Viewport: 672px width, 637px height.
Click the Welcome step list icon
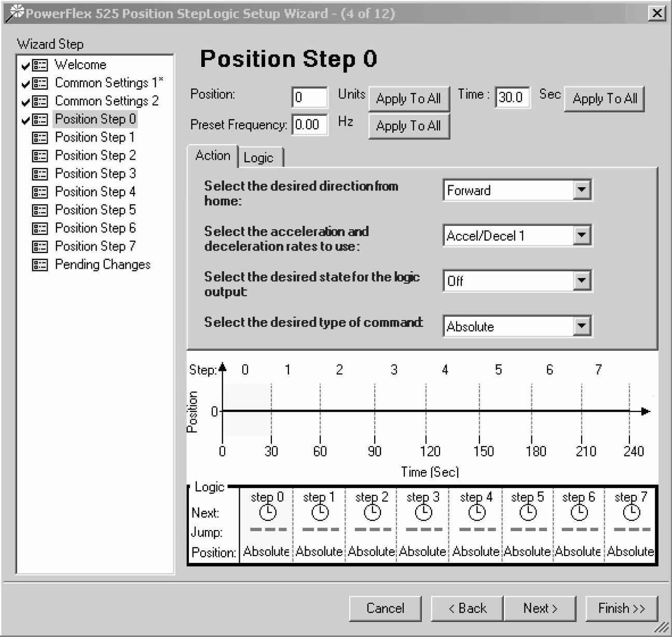(x=40, y=65)
